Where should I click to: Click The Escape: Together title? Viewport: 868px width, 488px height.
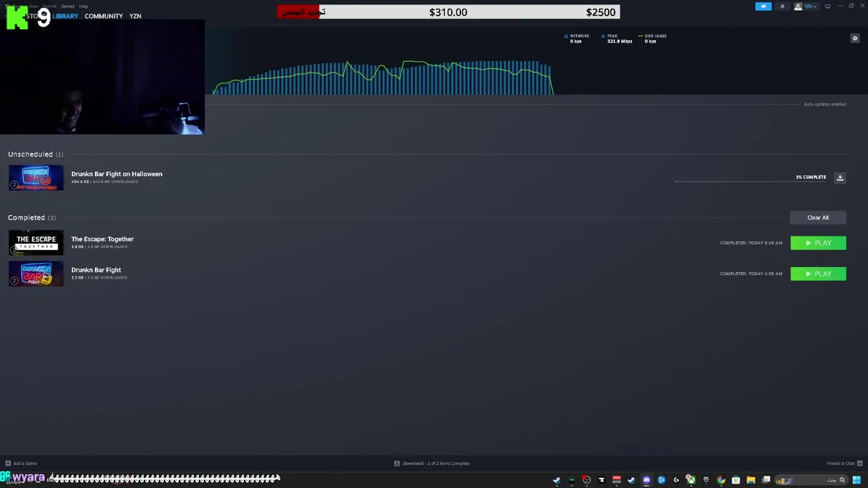point(102,239)
